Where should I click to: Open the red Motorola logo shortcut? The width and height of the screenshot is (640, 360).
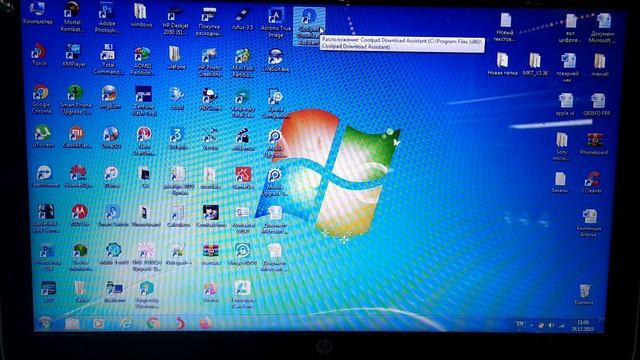coord(79,215)
